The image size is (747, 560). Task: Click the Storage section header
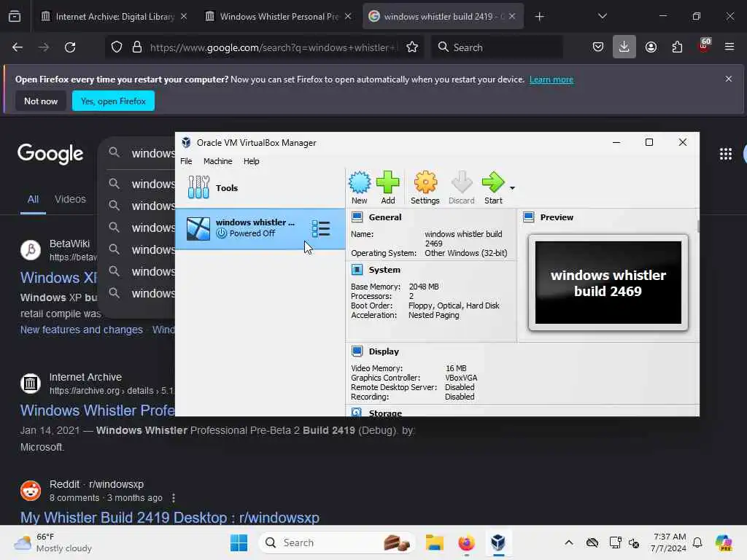click(385, 413)
